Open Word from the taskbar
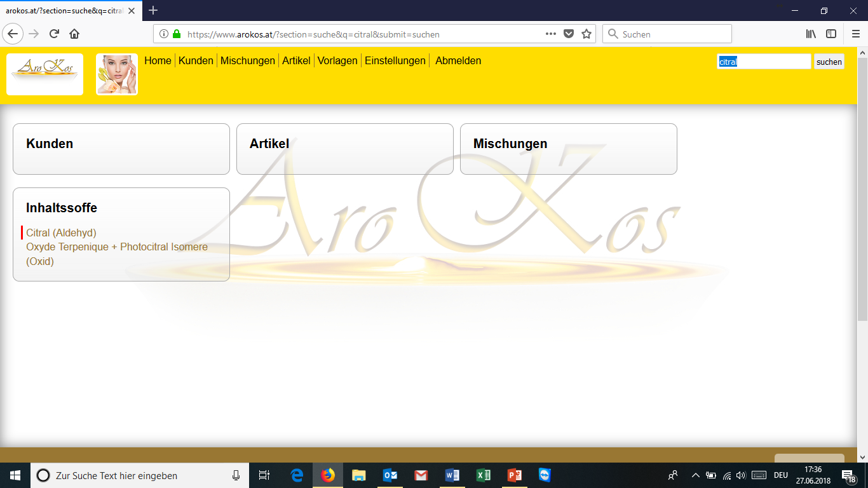The width and height of the screenshot is (868, 488). pos(452,475)
